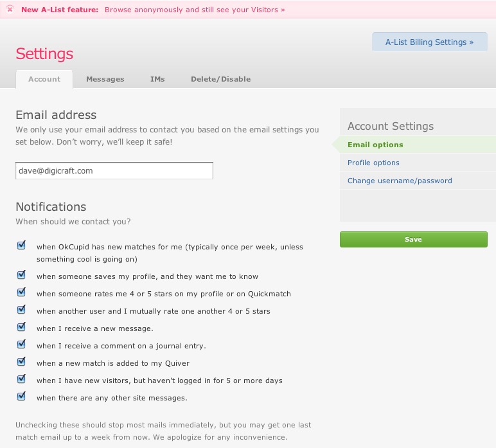The height and width of the screenshot is (448, 496).
Task: Open the IMs tab
Action: 157,79
